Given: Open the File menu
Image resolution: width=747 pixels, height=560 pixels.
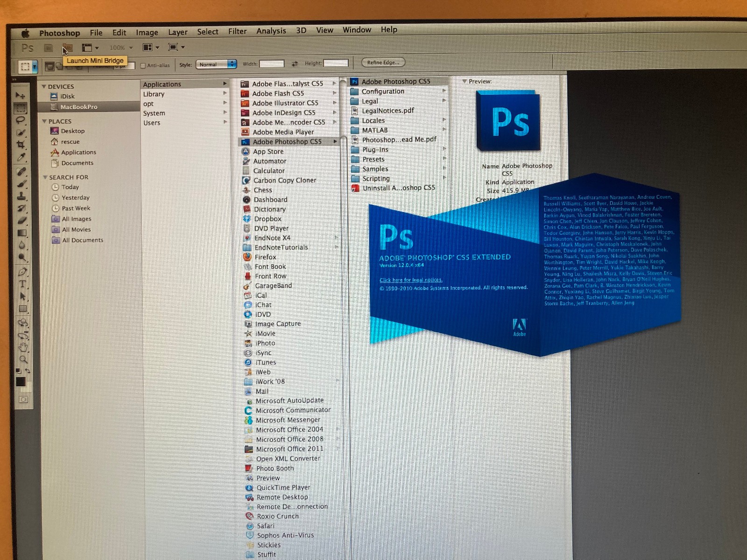Looking at the screenshot, I should tap(96, 33).
